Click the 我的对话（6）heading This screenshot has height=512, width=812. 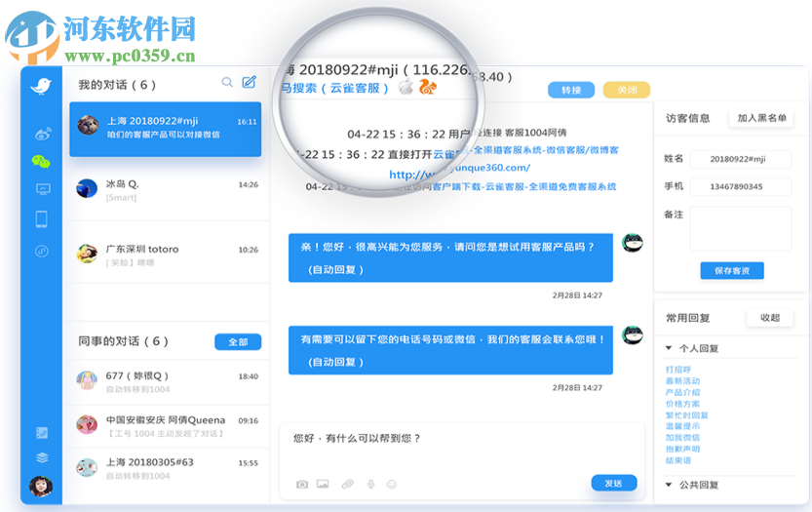(x=117, y=85)
